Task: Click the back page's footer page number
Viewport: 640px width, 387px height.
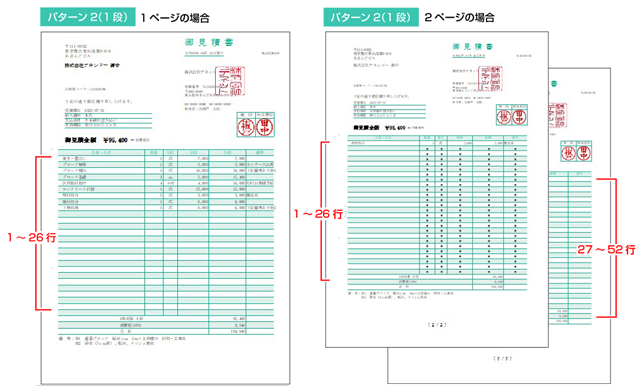Action: tap(502, 358)
